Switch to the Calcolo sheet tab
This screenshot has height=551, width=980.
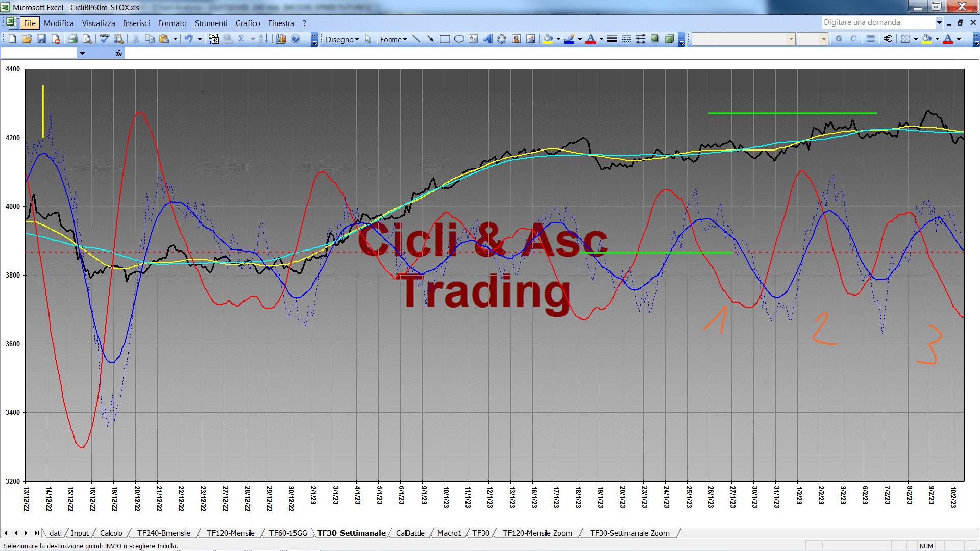click(x=111, y=533)
